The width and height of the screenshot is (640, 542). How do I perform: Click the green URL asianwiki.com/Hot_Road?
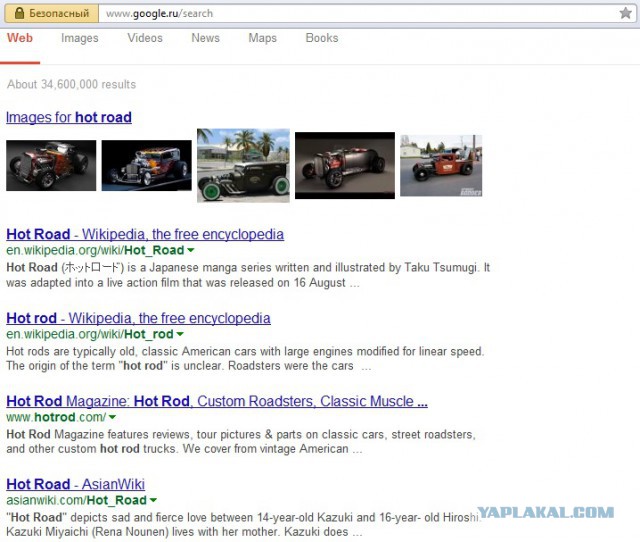76,500
